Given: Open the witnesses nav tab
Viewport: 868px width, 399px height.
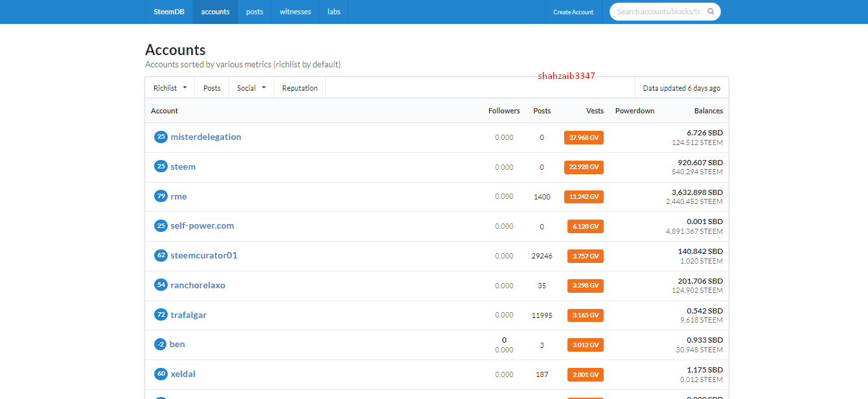Looking at the screenshot, I should click(x=295, y=12).
